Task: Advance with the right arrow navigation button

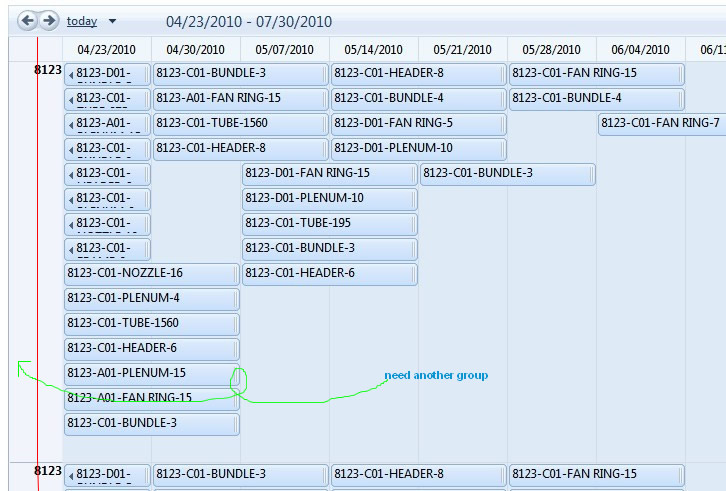Action: click(x=49, y=21)
